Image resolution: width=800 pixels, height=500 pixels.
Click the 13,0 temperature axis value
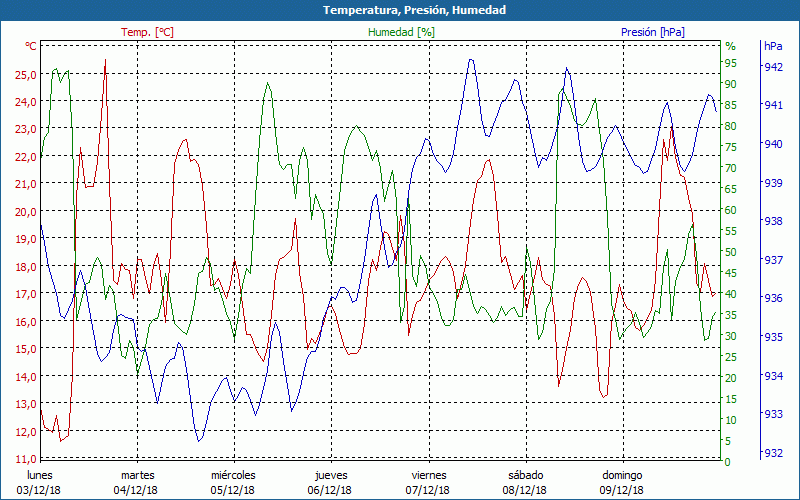(x=26, y=405)
